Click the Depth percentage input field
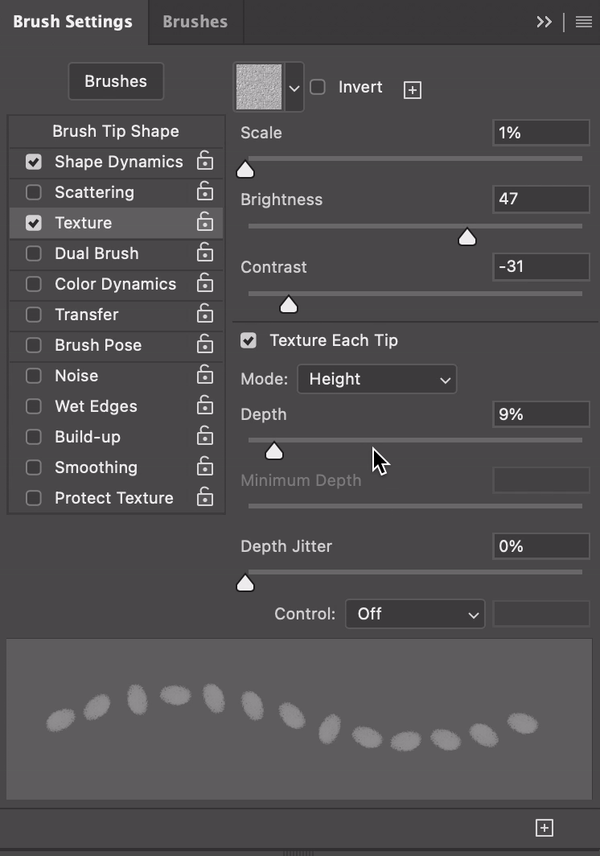600x856 pixels. 541,414
